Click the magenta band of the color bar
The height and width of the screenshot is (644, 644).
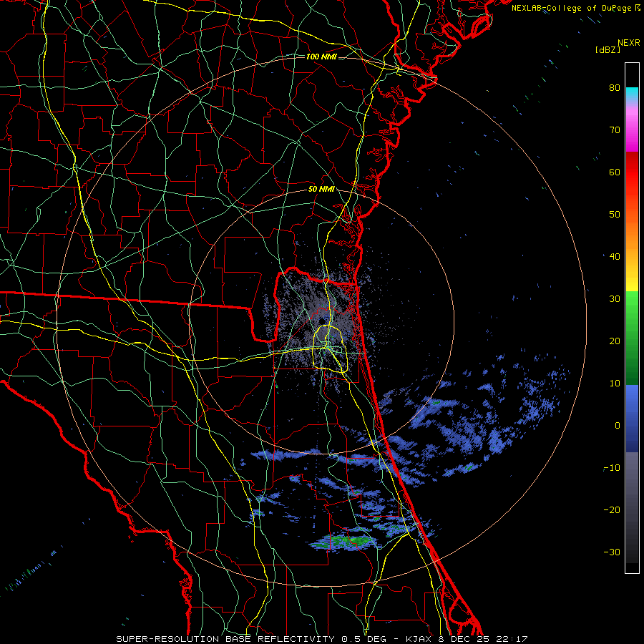(x=632, y=131)
